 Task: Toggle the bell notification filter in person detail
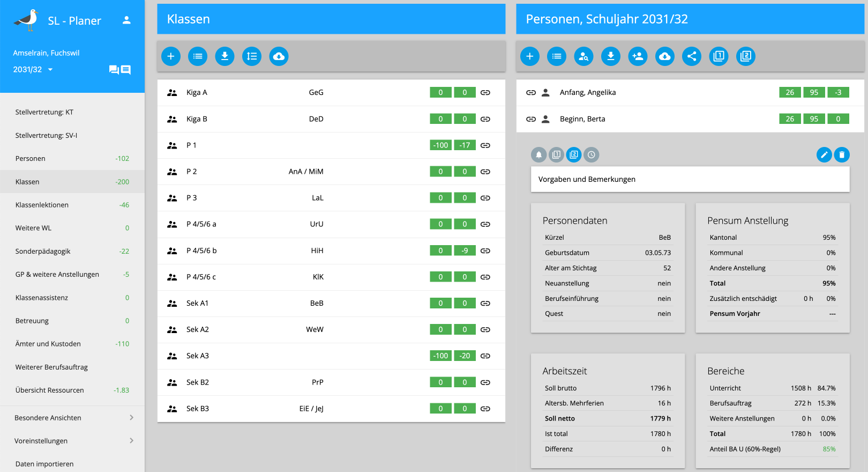[x=539, y=155]
